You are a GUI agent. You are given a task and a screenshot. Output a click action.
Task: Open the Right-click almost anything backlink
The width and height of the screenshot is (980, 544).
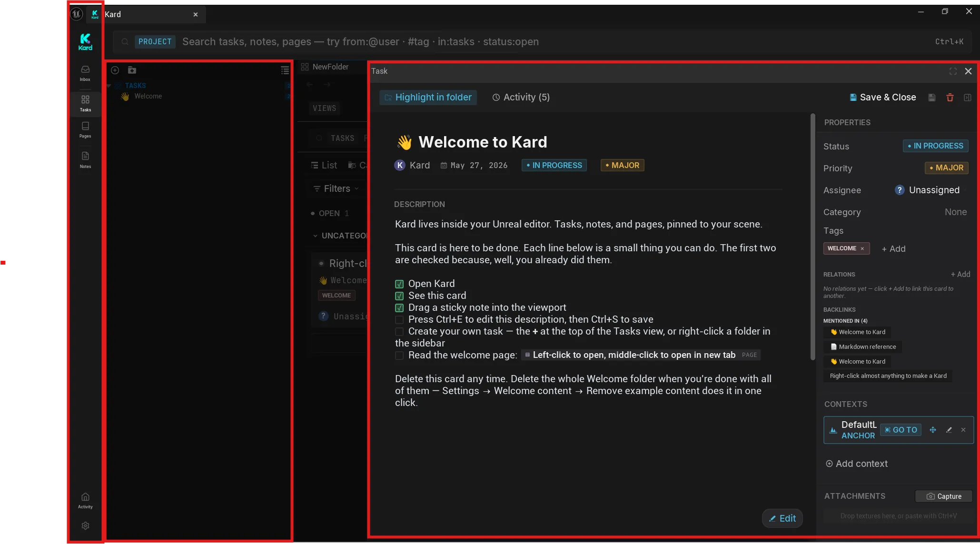click(x=888, y=376)
